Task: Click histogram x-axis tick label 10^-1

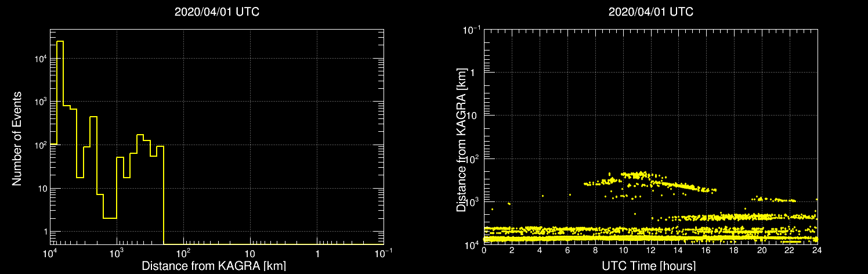Action: 384,253
